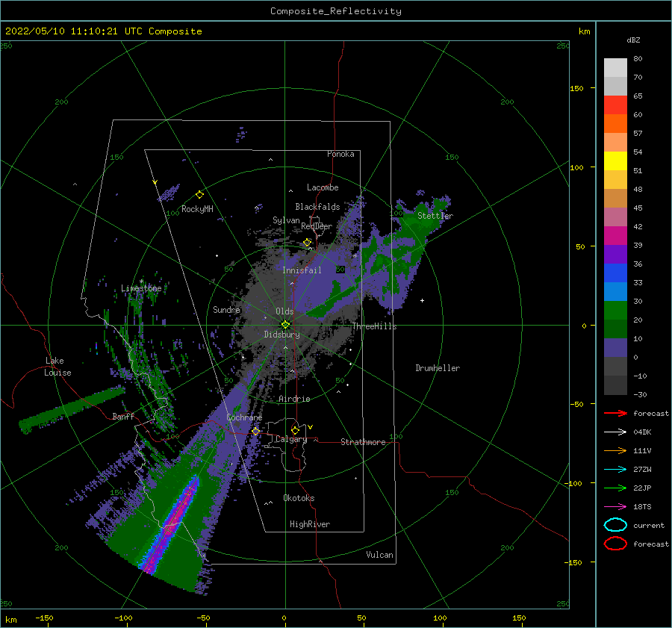This screenshot has height=628, width=672.
Task: Click the dBZ legend heading
Action: 633,40
